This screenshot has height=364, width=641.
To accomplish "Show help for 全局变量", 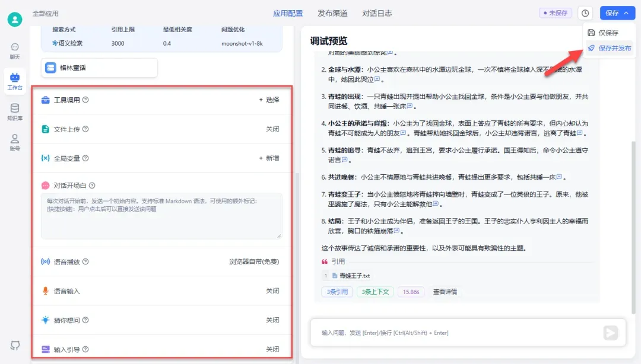I will (85, 158).
